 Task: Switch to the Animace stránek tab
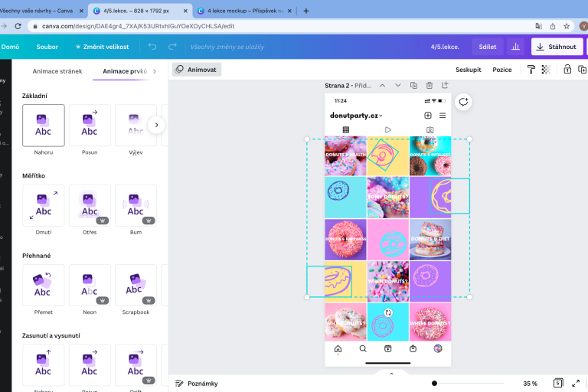click(x=57, y=71)
